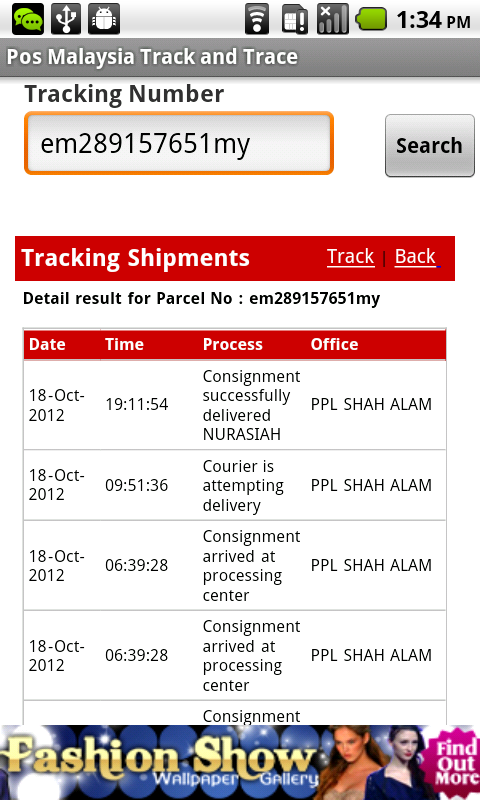This screenshot has height=800, width=480.
Task: Select the delivered NURASIAH tracking row
Action: coord(235,405)
